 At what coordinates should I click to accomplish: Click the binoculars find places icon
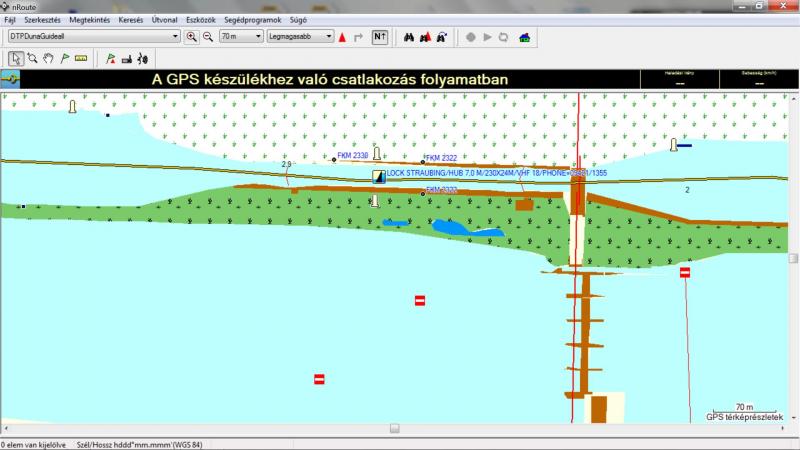click(x=408, y=37)
